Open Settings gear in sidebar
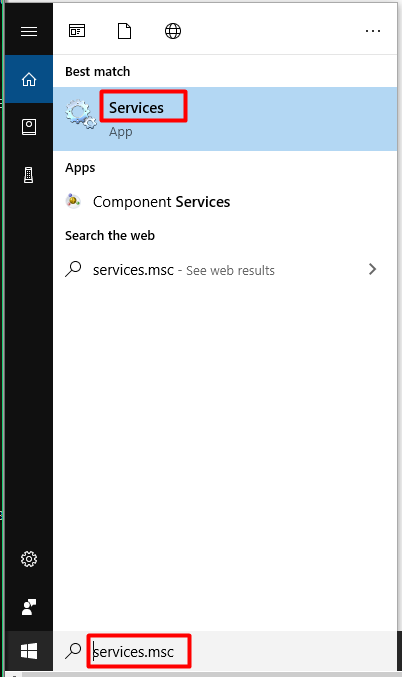The image size is (402, 677). [x=29, y=559]
